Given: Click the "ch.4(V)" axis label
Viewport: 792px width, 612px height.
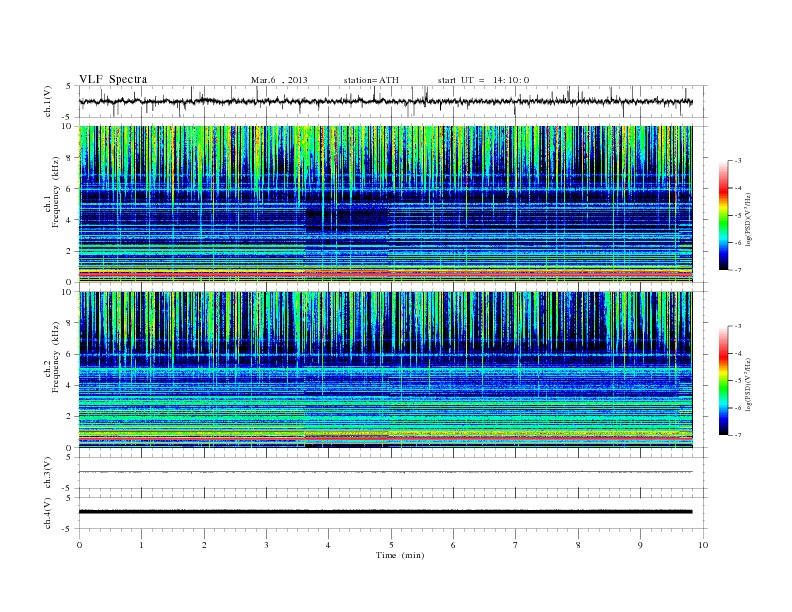Looking at the screenshot, I should [47, 513].
